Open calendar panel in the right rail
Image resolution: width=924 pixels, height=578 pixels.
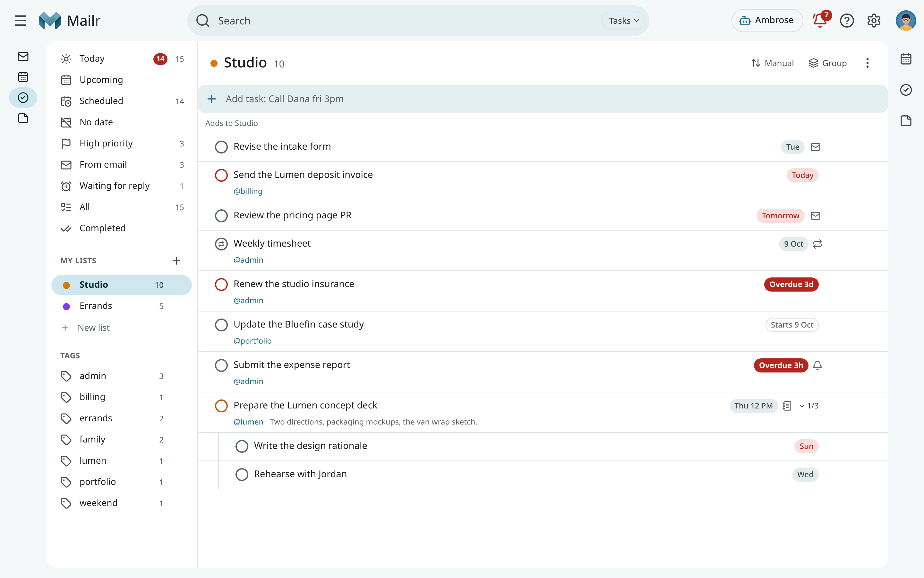tap(906, 59)
